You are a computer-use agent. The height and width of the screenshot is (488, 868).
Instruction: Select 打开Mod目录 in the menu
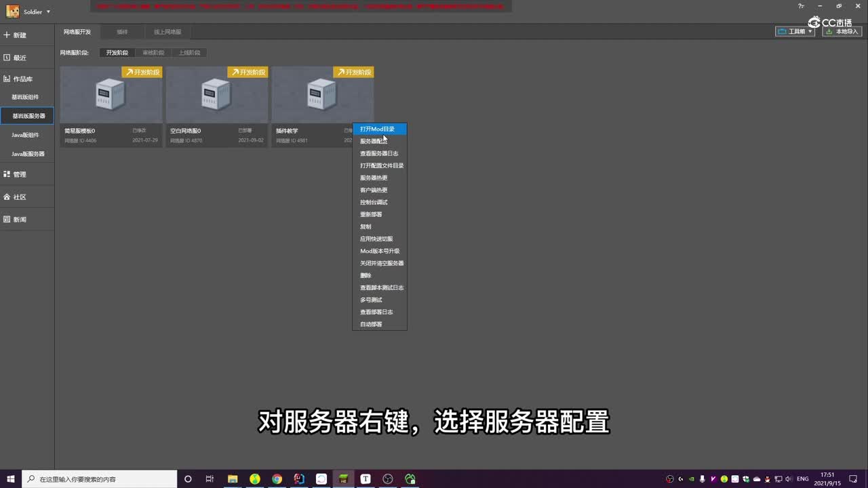(377, 129)
